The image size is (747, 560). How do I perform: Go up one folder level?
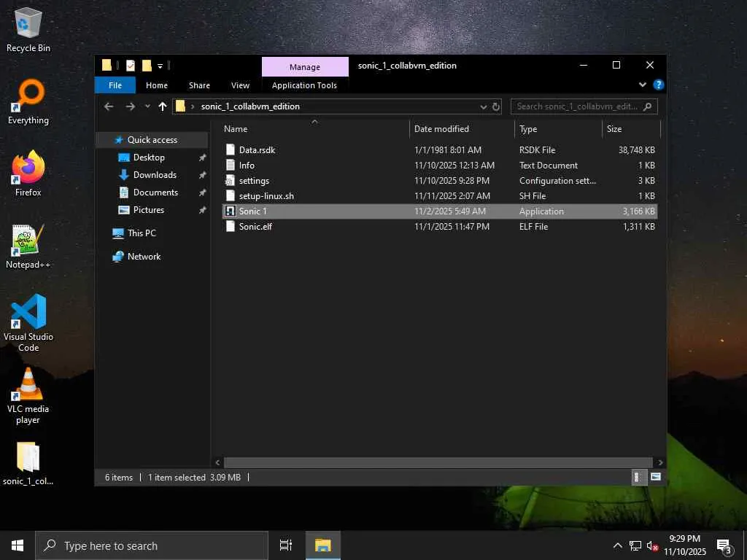163,106
